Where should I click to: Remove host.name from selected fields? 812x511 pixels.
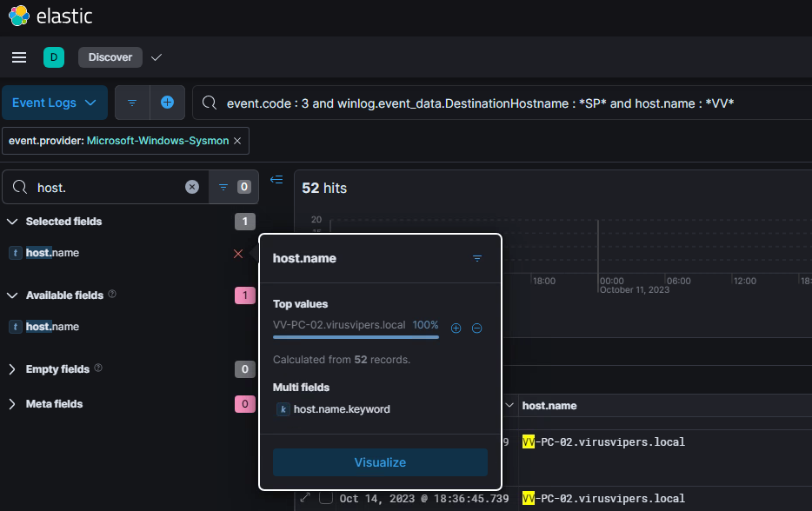click(238, 254)
